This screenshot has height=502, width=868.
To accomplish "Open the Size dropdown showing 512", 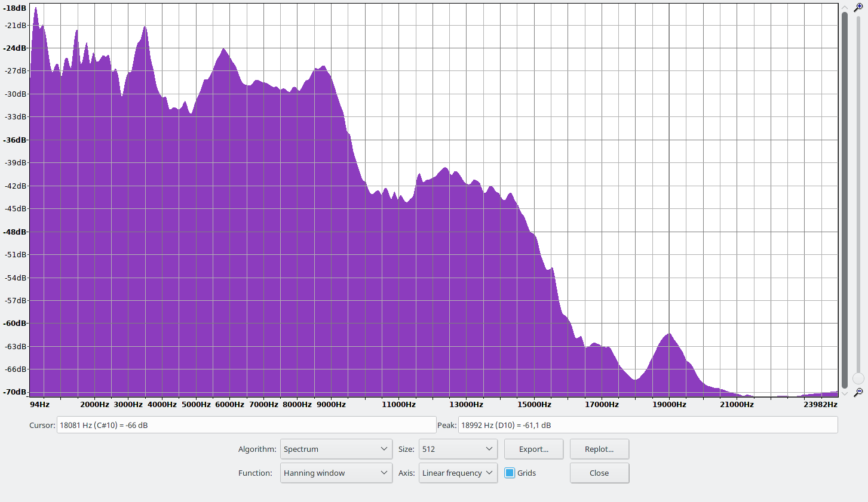I will pos(458,449).
